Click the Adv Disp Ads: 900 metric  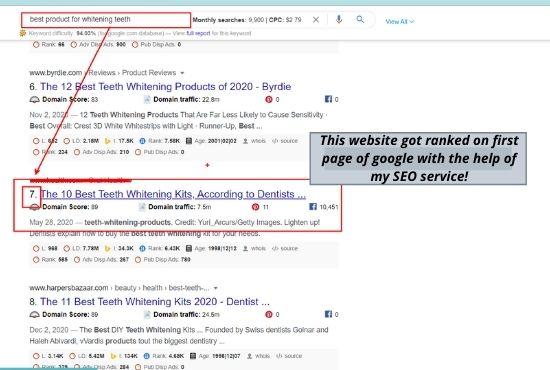point(98,45)
